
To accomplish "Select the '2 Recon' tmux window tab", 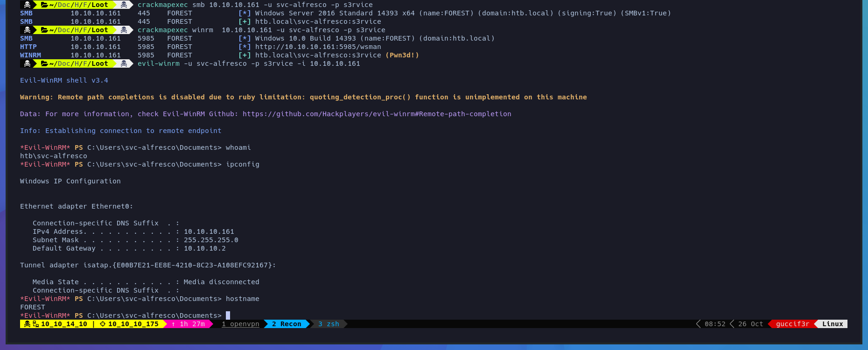I will (x=287, y=324).
